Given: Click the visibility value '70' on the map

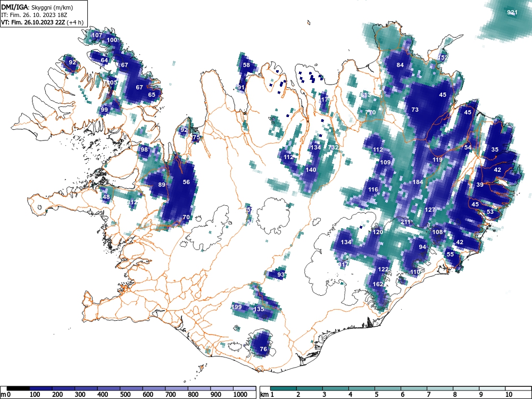Looking at the screenshot, I should tap(186, 217).
